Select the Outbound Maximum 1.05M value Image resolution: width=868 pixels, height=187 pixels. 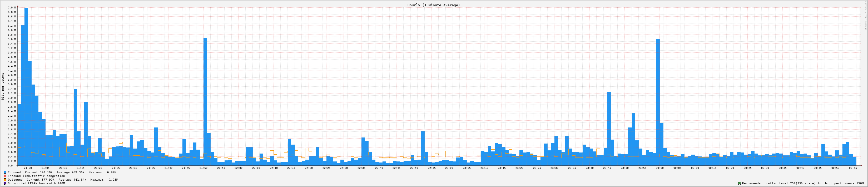coord(113,180)
